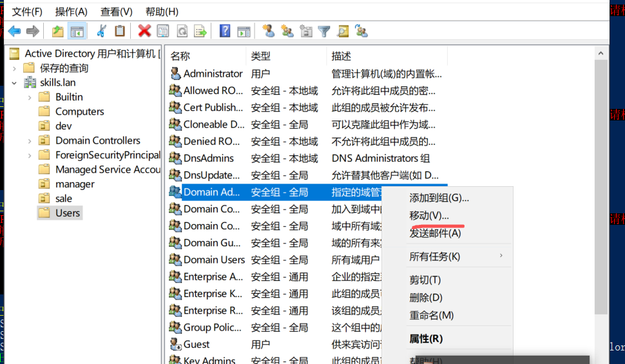Toggle the show/hide console tree button
625x364 pixels.
[x=77, y=31]
